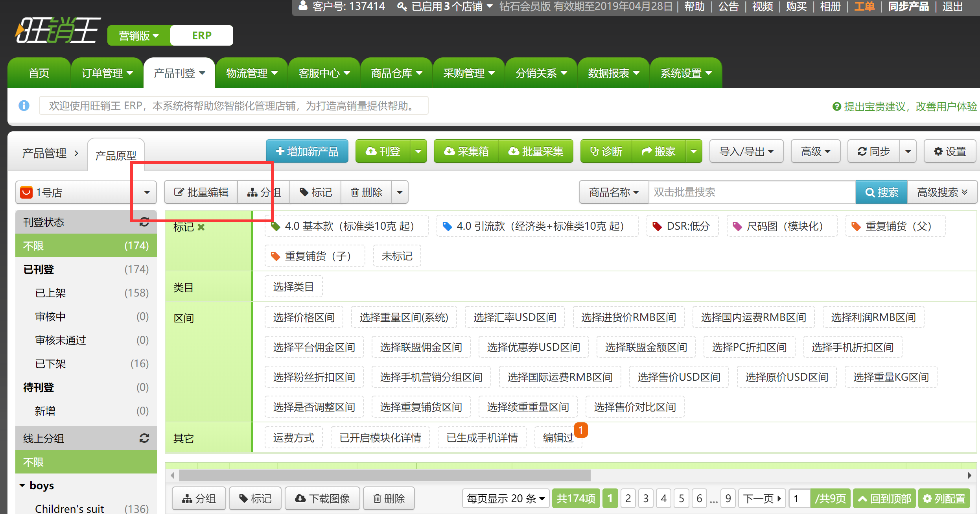Image resolution: width=980 pixels, height=514 pixels.
Task: Refresh the 线上分组 panel via its refresh icon
Action: click(144, 438)
